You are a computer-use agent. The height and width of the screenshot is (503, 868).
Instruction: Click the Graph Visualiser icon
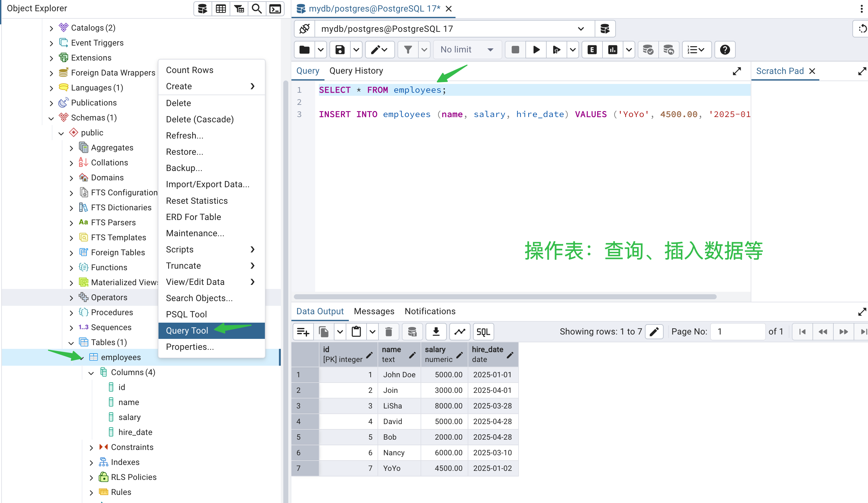pos(460,331)
